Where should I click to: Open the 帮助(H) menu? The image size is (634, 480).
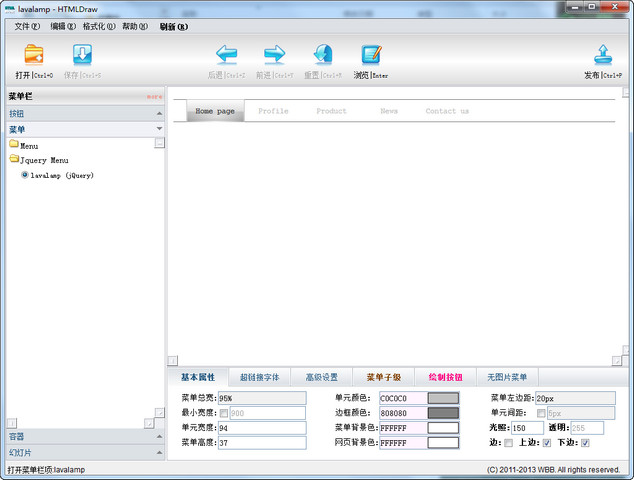click(135, 27)
